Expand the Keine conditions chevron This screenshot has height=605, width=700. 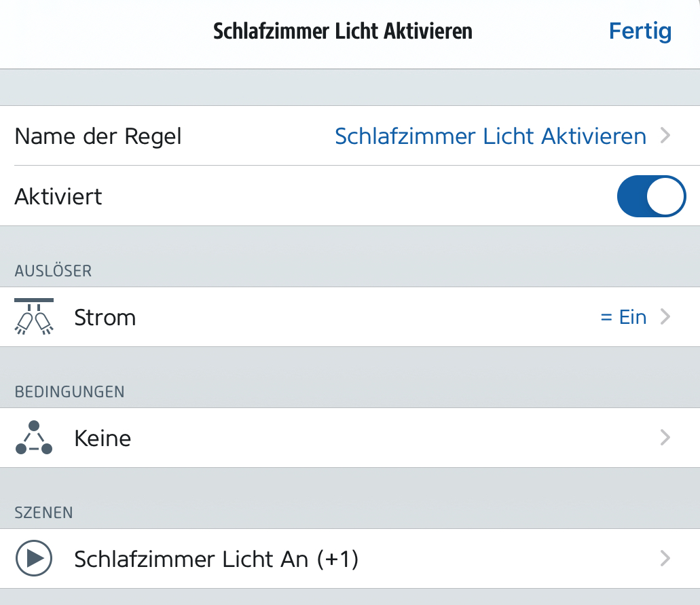click(665, 437)
